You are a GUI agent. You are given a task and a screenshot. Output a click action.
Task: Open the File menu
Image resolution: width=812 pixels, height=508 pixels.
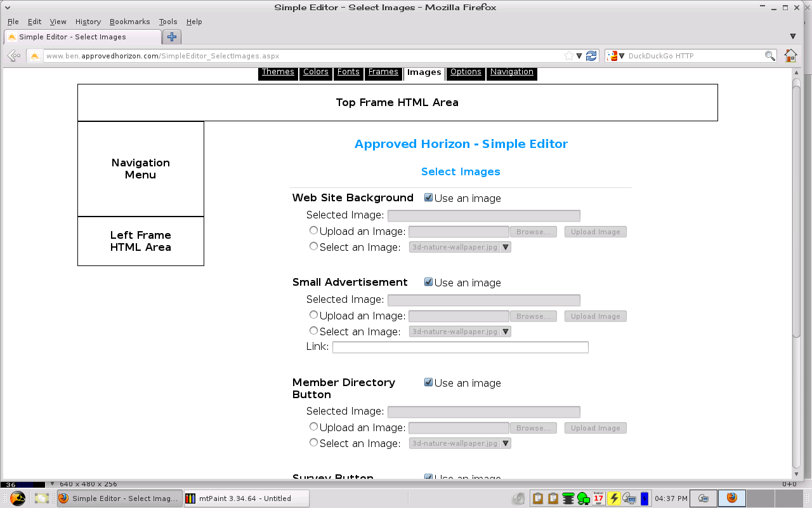13,22
